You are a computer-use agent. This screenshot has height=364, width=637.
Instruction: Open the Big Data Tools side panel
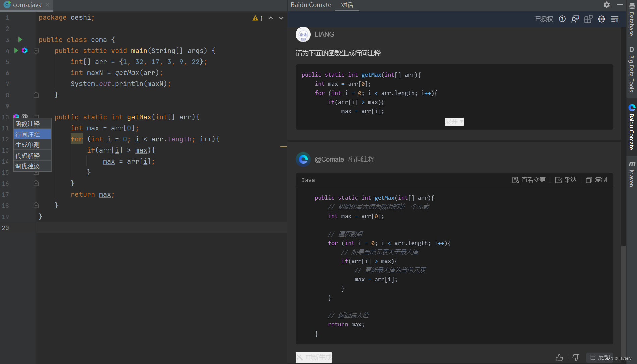point(632,69)
